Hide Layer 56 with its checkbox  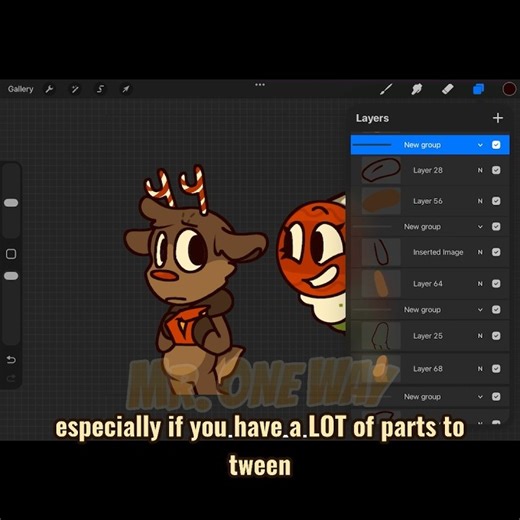point(496,201)
